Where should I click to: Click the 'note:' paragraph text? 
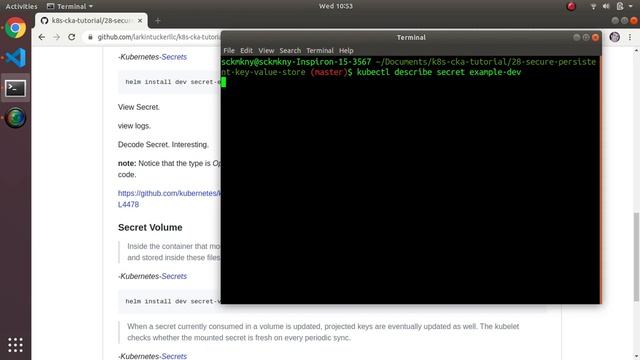coord(169,169)
